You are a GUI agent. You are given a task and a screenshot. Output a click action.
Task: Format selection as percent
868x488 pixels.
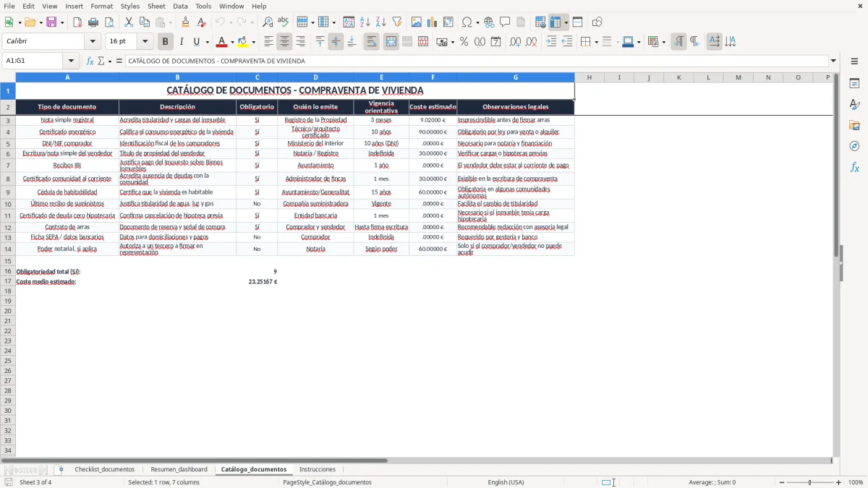pyautogui.click(x=464, y=42)
